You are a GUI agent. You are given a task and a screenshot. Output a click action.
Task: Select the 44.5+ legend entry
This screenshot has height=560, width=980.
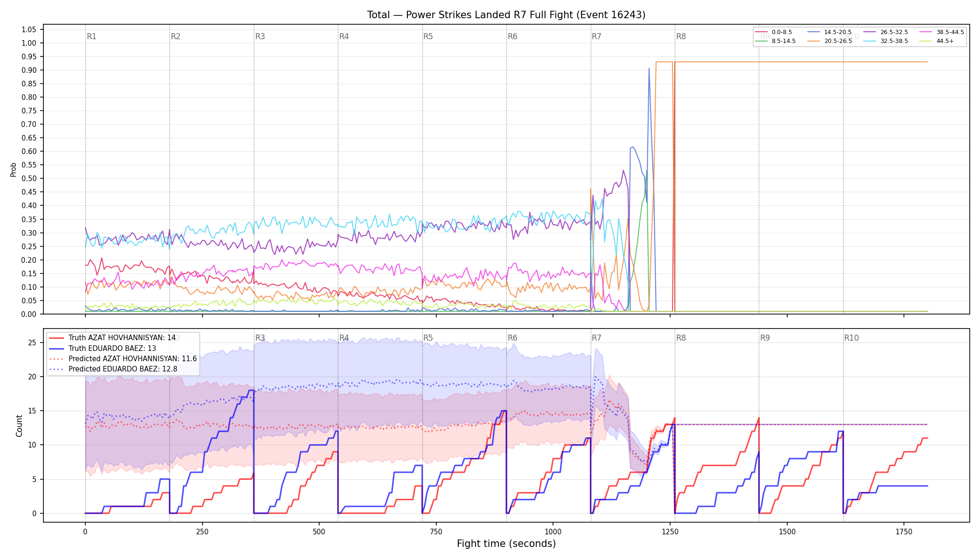click(937, 41)
